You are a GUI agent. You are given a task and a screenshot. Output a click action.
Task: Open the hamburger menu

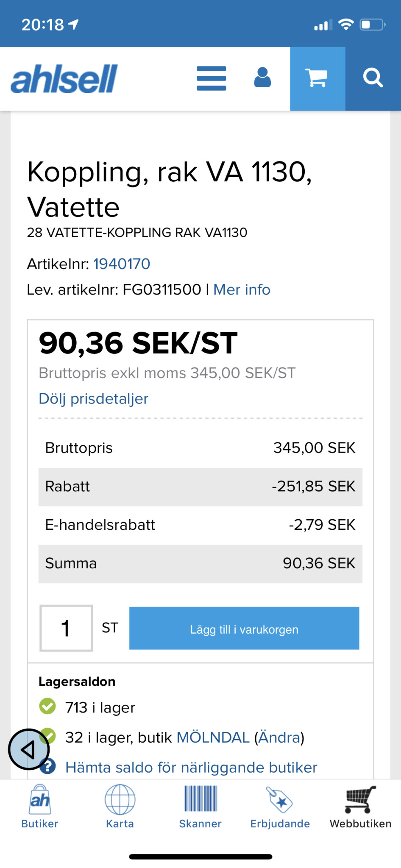(x=211, y=78)
